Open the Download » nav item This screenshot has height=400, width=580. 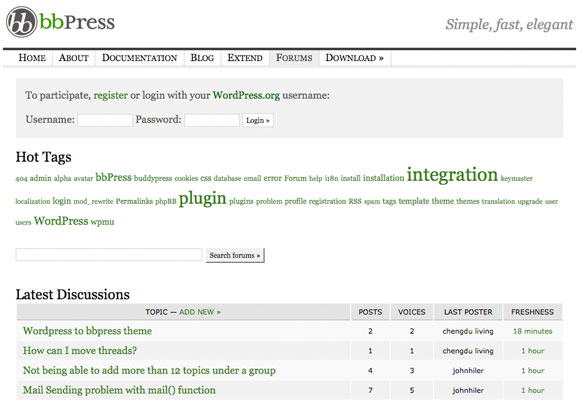tap(354, 58)
